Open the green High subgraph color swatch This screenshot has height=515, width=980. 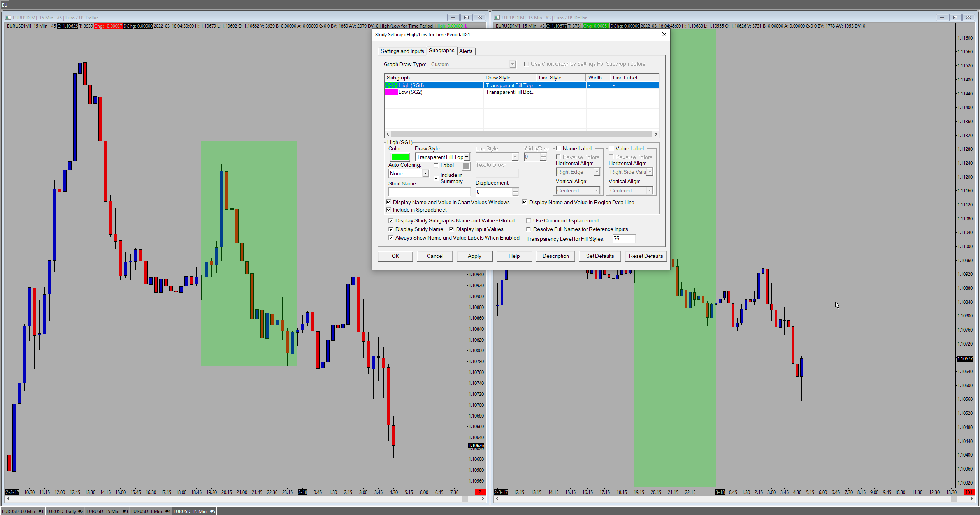click(400, 157)
